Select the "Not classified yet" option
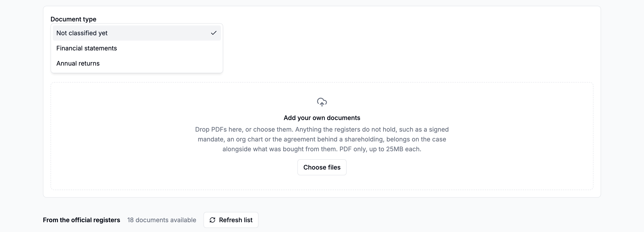Screen dimensions: 644x232 point(137,33)
